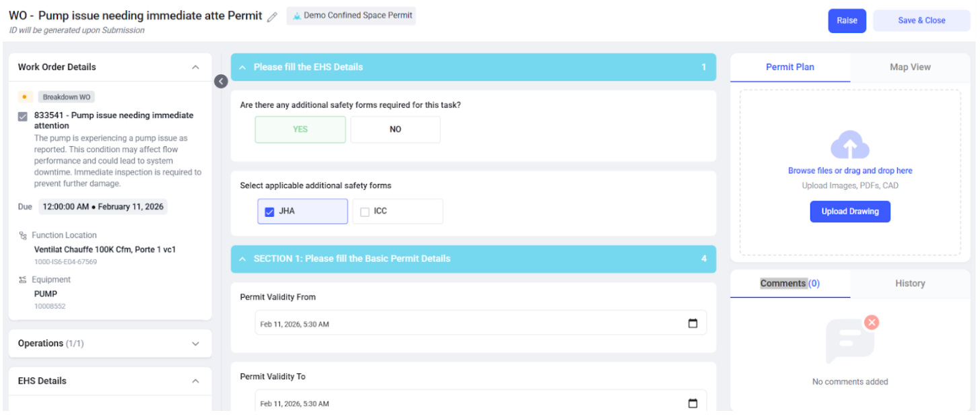Collapse the EHS Details sidebar panel
Viewport: 980px width, 417px height.
[x=195, y=381]
